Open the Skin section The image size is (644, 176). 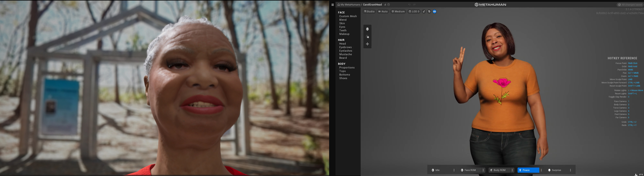(x=342, y=23)
